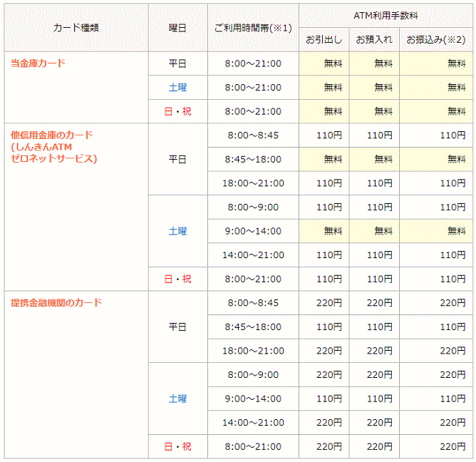Click 他信用金庫 18:00～21:00 お振込み 110円
476x462 pixels.
coord(436,183)
